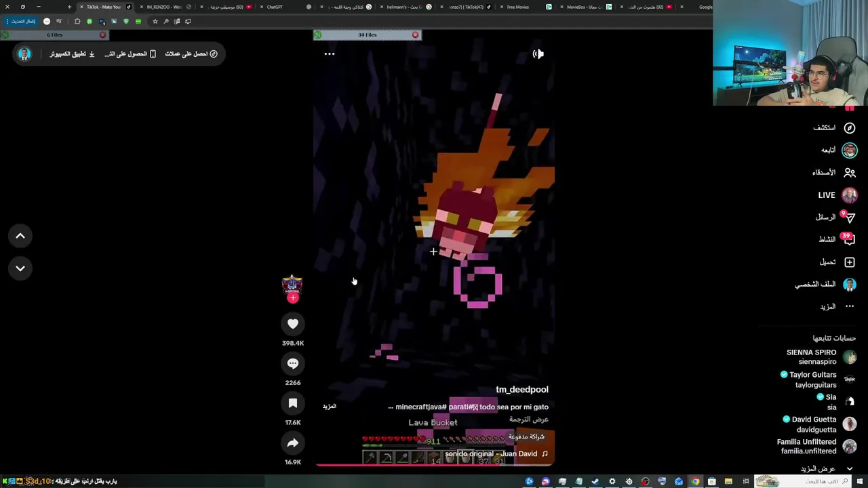Screen dimensions: 868x488
Task: Open Google Chrome in the taskbar
Action: (x=695, y=481)
